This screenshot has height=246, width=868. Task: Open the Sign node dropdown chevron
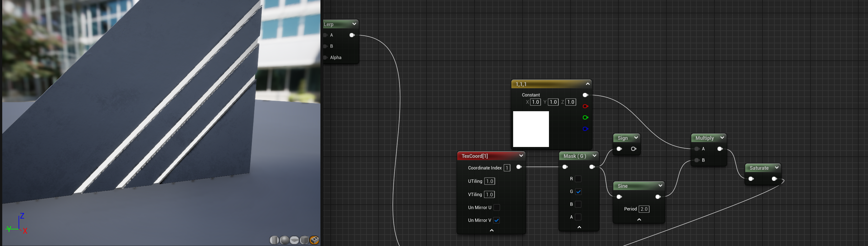[x=636, y=138]
